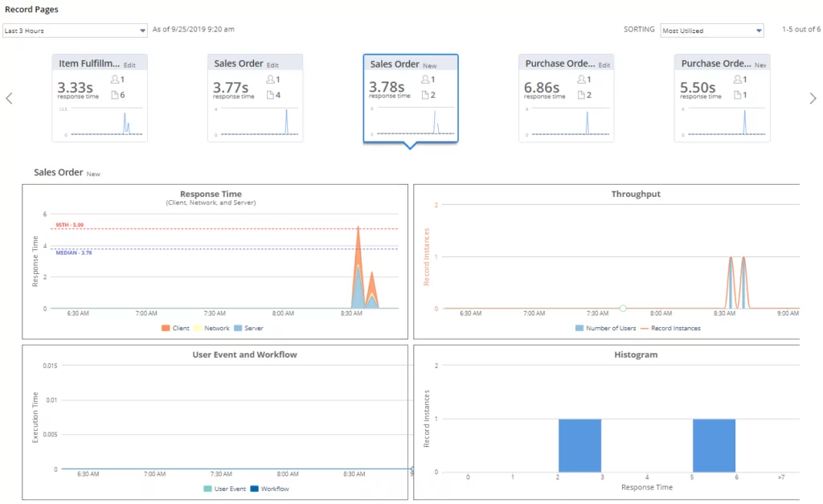The width and height of the screenshot is (823, 504).
Task: Toggle Record Instances legend in Throughput chart
Action: (670, 328)
